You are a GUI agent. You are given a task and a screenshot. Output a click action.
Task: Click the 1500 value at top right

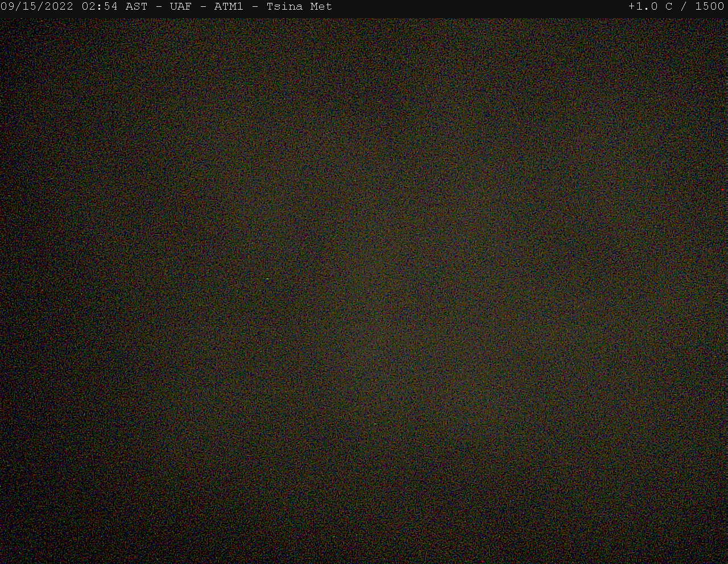point(710,7)
